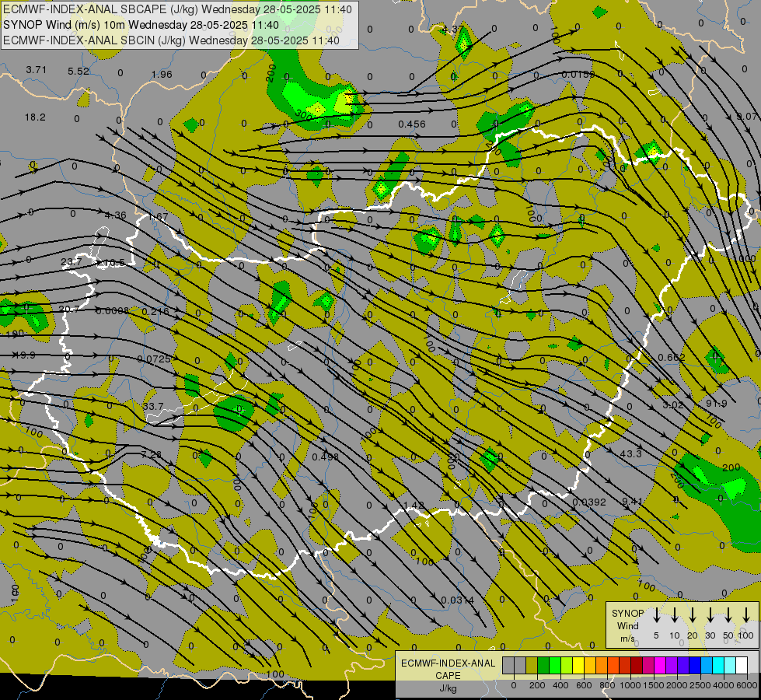Click the map value 0.0159

[578, 75]
